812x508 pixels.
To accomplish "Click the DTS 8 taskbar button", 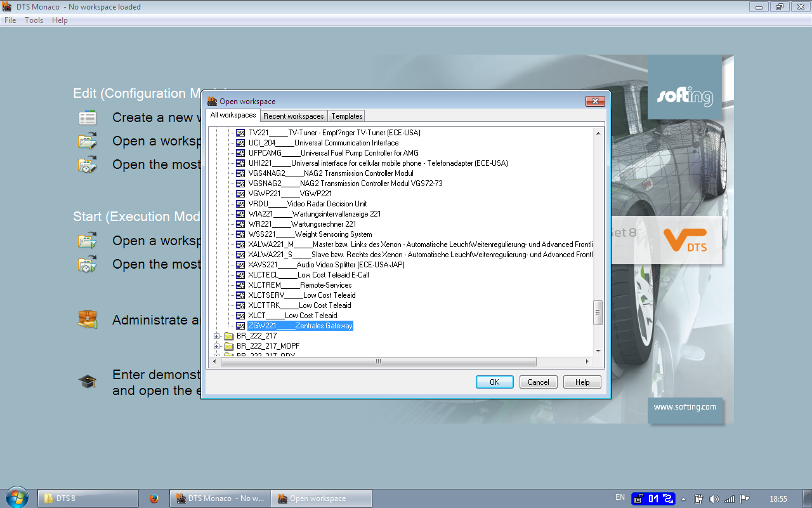I will click(x=88, y=498).
